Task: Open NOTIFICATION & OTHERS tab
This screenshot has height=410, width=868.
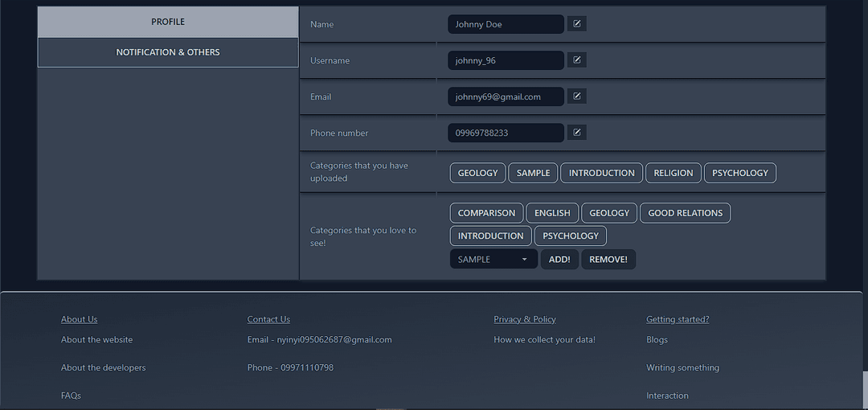Action: (168, 52)
